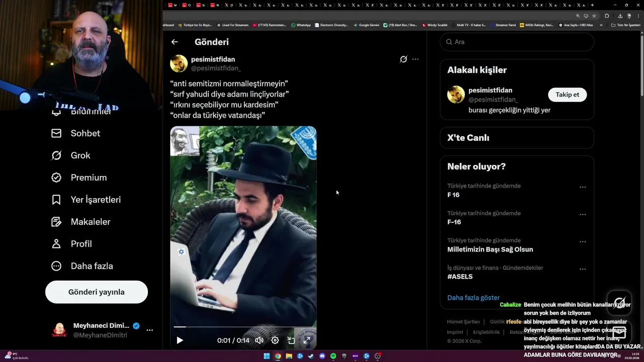
Task: Open Meyhaneci Dimitri account avatar
Action: (x=59, y=330)
